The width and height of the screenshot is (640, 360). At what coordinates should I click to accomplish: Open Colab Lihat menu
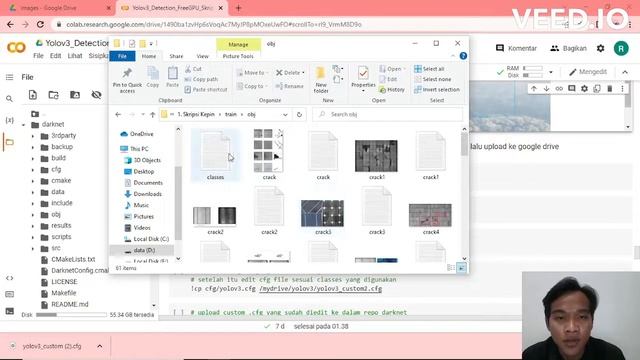click(75, 56)
